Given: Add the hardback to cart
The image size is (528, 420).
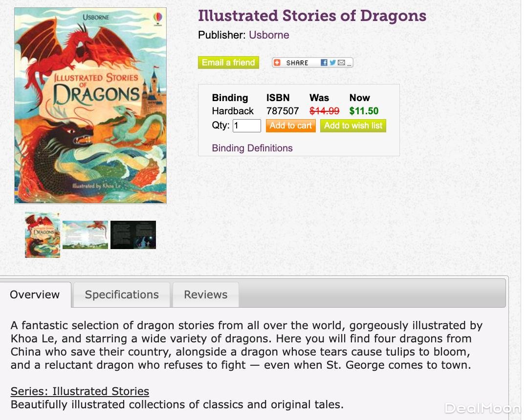Looking at the screenshot, I should [290, 126].
